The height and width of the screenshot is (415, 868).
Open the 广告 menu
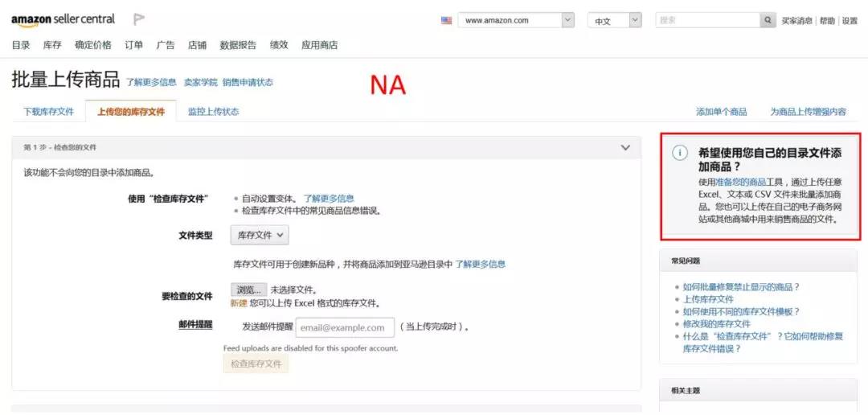click(165, 45)
